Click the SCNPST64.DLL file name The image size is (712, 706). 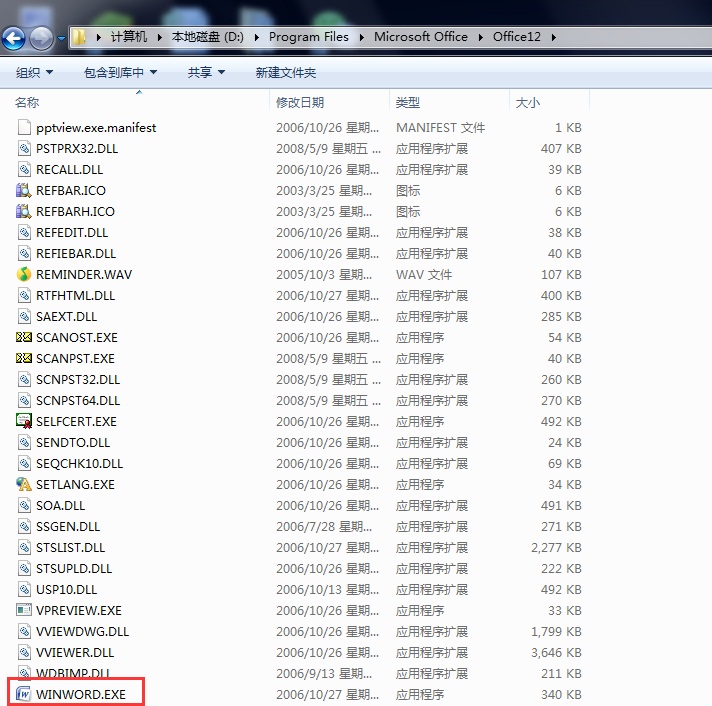[x=78, y=400]
